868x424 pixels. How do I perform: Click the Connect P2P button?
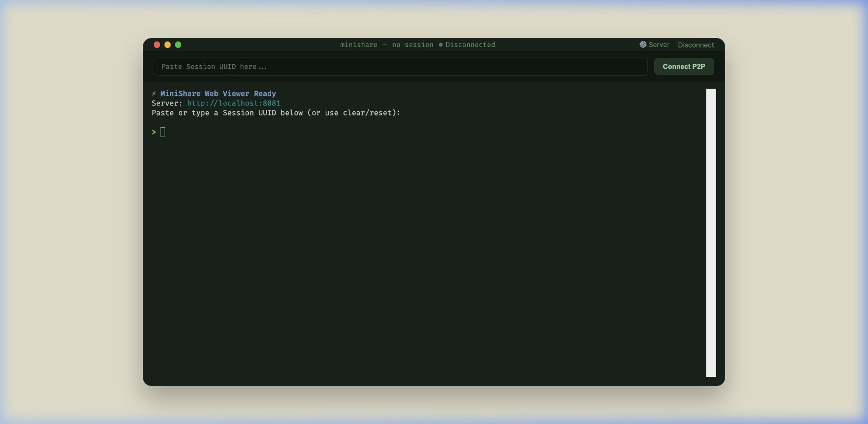pyautogui.click(x=684, y=67)
